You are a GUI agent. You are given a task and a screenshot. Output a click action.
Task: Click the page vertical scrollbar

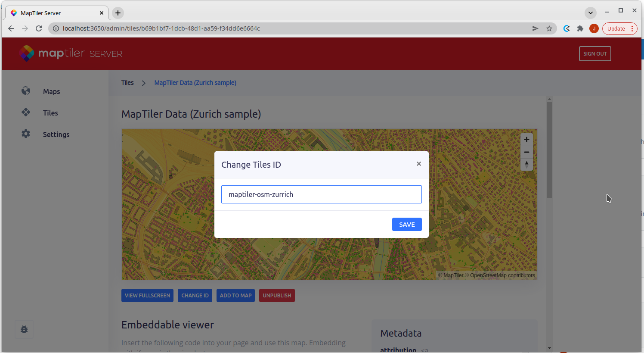click(x=549, y=151)
